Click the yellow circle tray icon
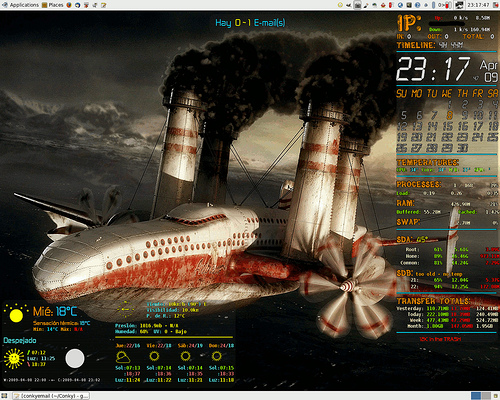Image resolution: width=500 pixels, height=400 pixels. tap(340, 5)
